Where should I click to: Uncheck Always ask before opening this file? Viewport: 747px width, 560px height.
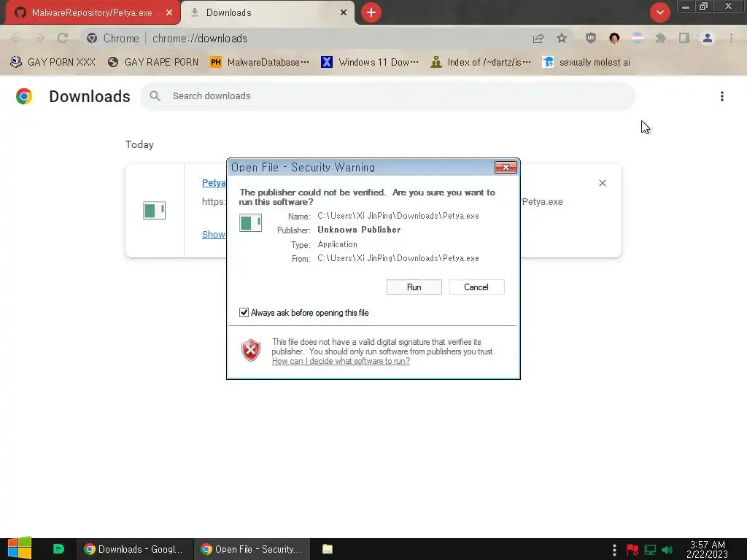[244, 312]
